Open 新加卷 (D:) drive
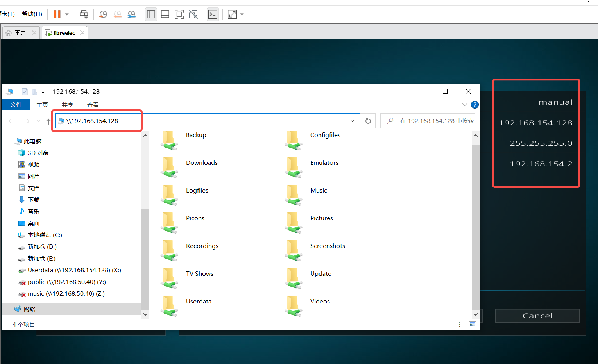 coord(38,246)
